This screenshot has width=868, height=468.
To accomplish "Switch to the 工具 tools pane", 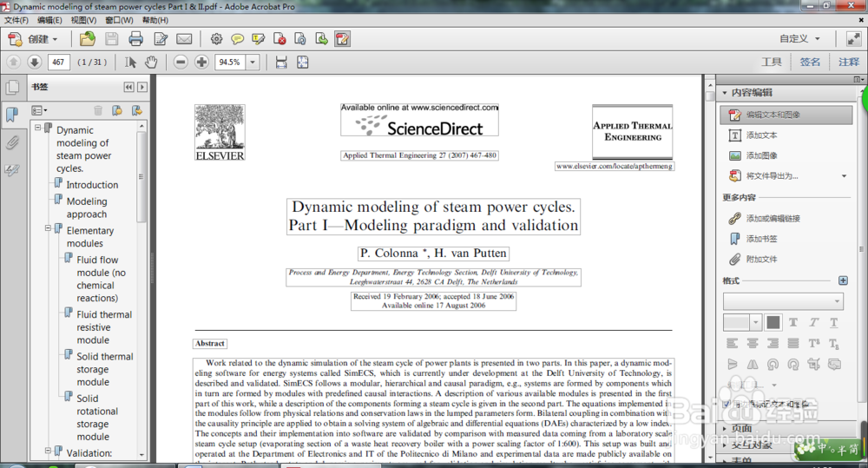I will 771,62.
